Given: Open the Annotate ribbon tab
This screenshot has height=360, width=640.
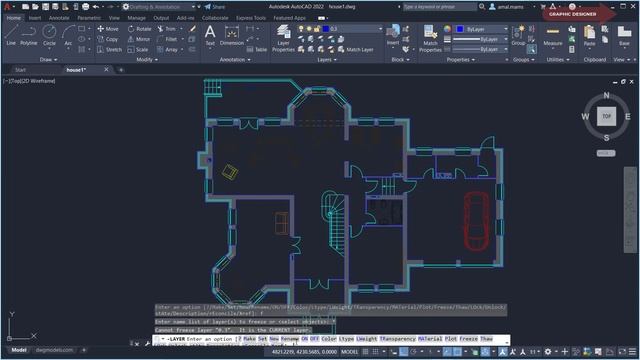Looking at the screenshot, I should click(x=59, y=18).
